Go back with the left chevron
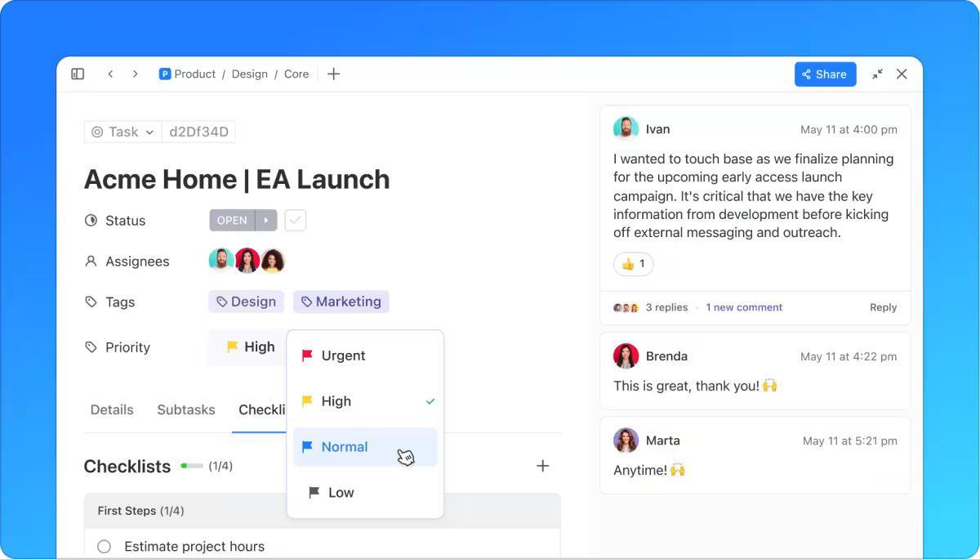 110,74
